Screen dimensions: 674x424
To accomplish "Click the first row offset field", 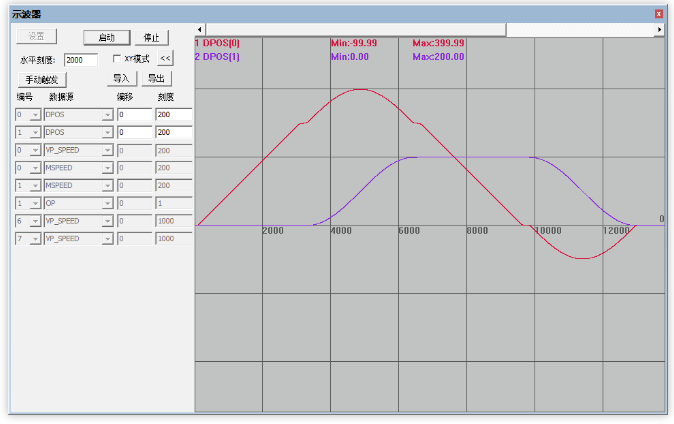I will pos(134,115).
